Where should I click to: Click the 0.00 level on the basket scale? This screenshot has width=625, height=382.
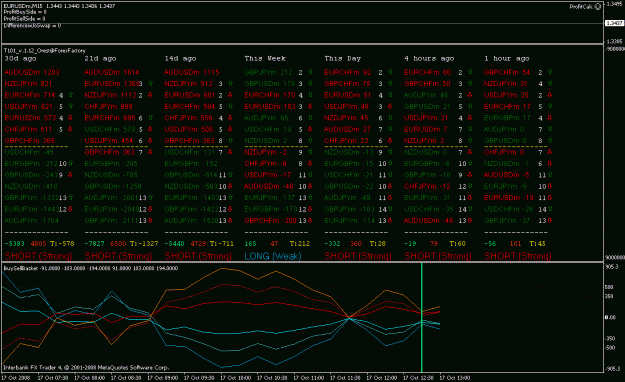click(x=610, y=317)
